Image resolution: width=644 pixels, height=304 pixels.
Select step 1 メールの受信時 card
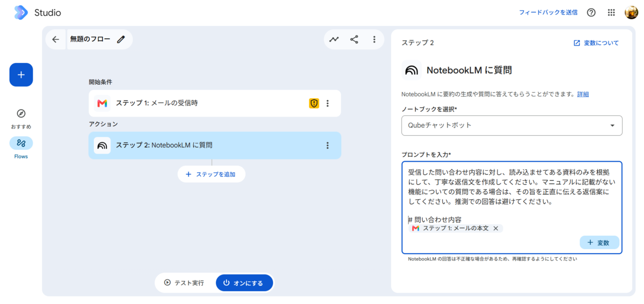(x=215, y=103)
